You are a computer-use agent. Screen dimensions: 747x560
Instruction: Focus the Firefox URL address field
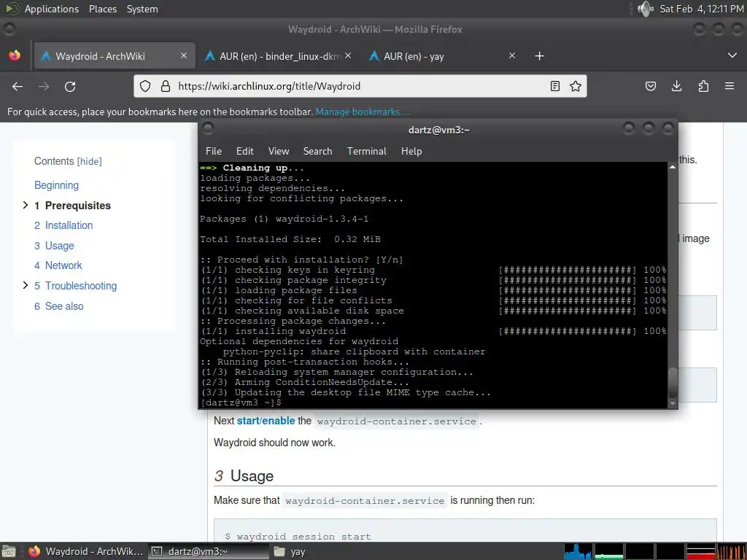click(360, 86)
